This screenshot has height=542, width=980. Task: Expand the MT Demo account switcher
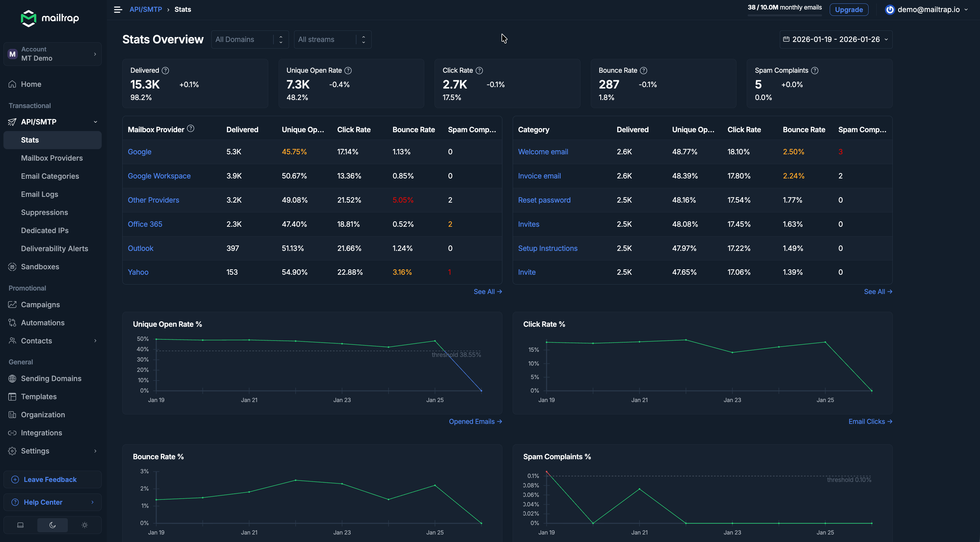[x=53, y=54]
